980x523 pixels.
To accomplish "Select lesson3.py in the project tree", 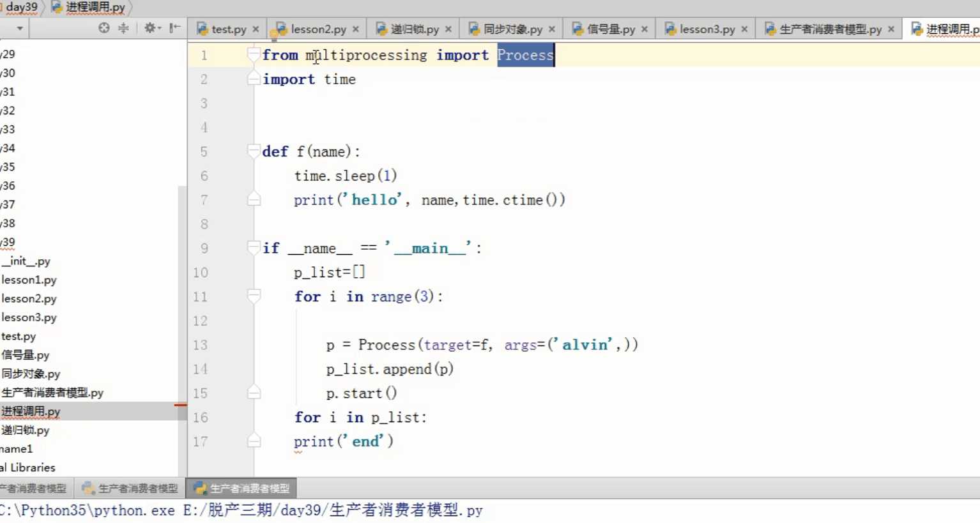I will (x=29, y=317).
